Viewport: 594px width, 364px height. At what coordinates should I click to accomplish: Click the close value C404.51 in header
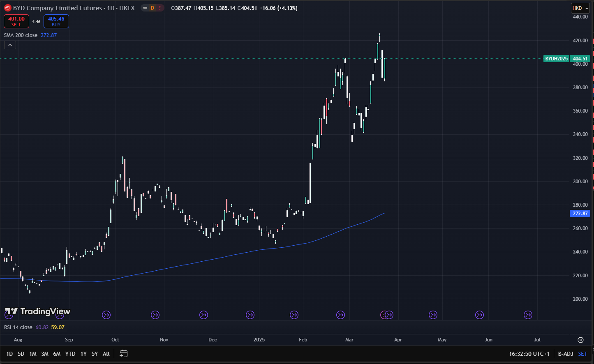click(247, 8)
